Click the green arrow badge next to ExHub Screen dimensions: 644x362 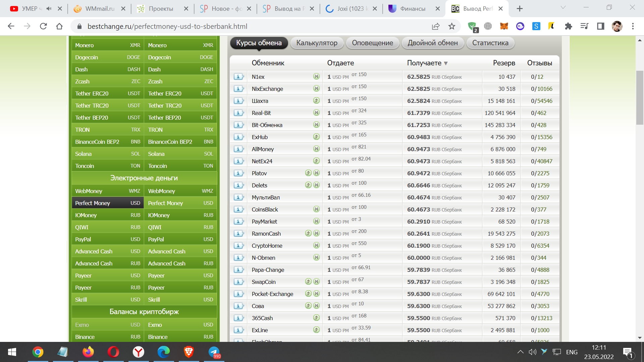click(316, 137)
